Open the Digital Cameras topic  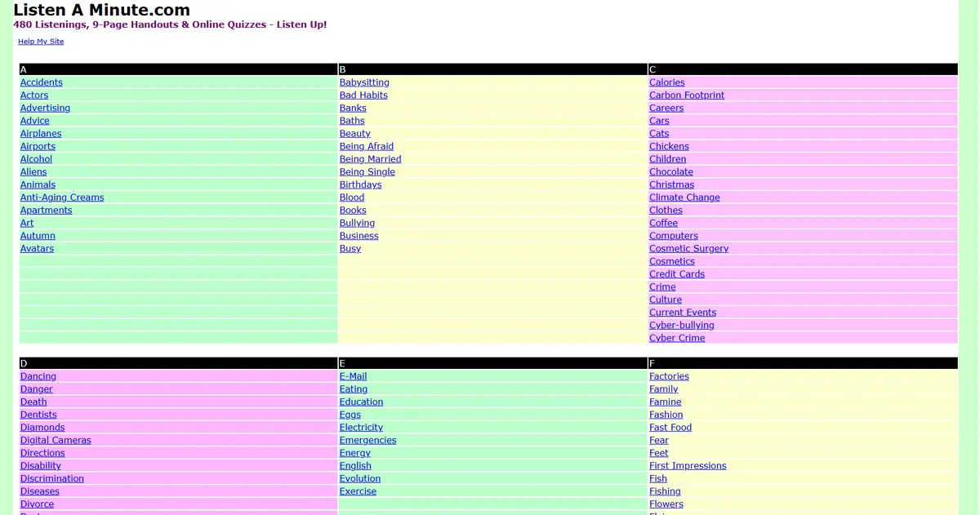pyautogui.click(x=56, y=441)
